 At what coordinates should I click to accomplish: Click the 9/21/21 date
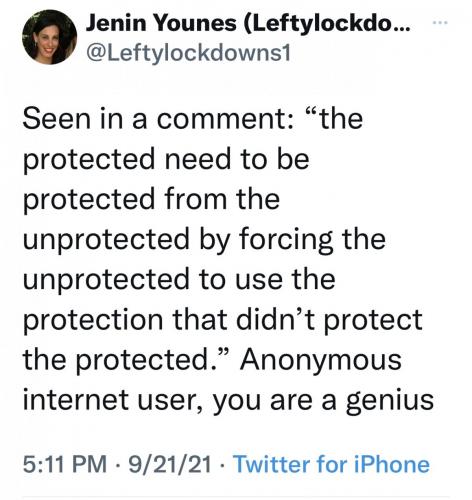tap(170, 464)
